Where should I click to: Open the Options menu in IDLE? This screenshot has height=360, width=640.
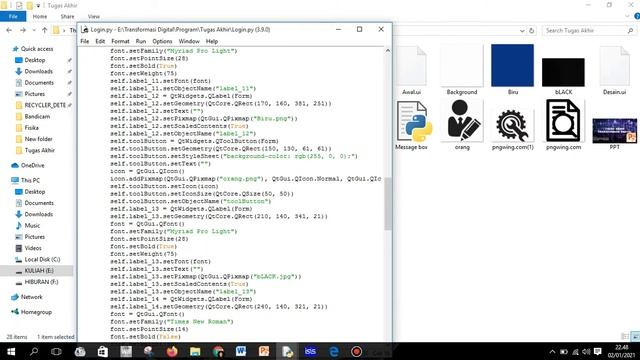(162, 41)
